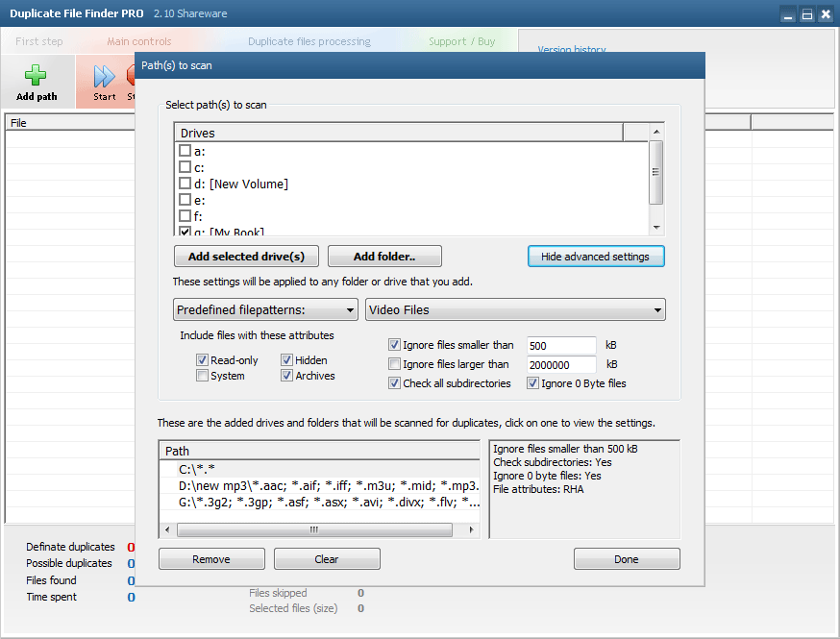Screen dimensions: 840x639
Task: Click the drives list scroll down arrow
Action: [x=656, y=228]
